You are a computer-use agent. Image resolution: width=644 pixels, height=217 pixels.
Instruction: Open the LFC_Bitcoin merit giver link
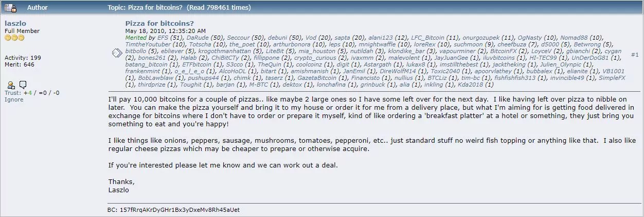(x=427, y=38)
